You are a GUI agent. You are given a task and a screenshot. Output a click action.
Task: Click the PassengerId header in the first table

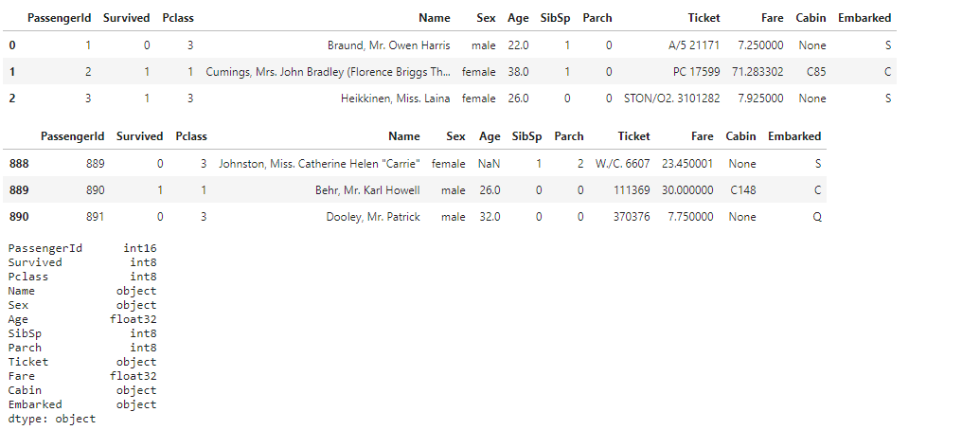coord(60,18)
